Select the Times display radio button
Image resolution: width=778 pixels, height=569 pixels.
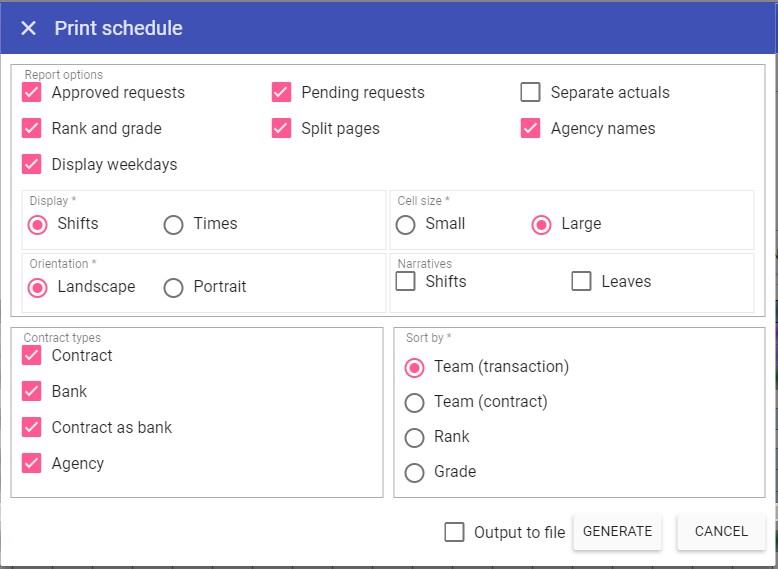coord(174,225)
